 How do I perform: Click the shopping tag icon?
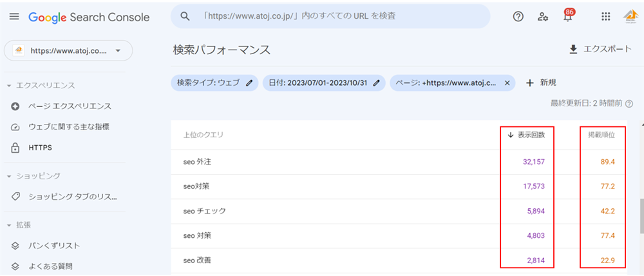pos(15,197)
